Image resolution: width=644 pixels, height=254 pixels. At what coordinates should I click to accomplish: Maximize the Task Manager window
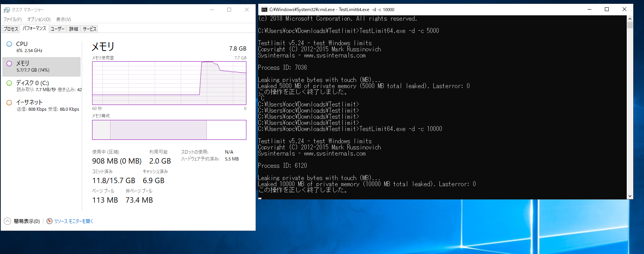click(229, 10)
